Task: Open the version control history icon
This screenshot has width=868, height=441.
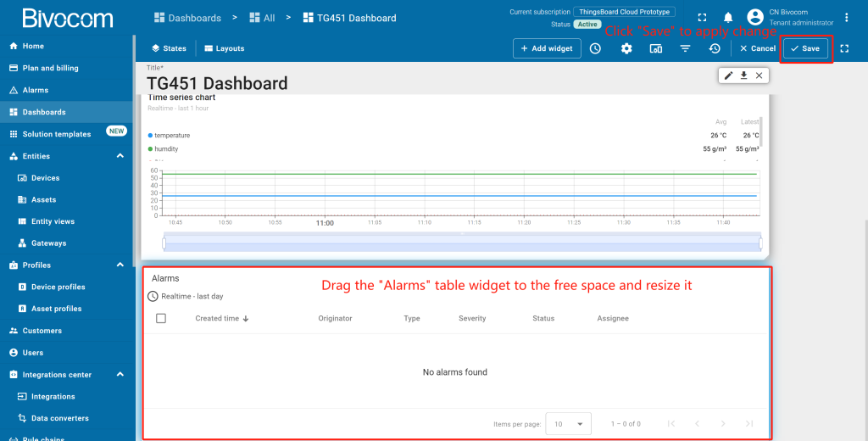Action: tap(715, 48)
